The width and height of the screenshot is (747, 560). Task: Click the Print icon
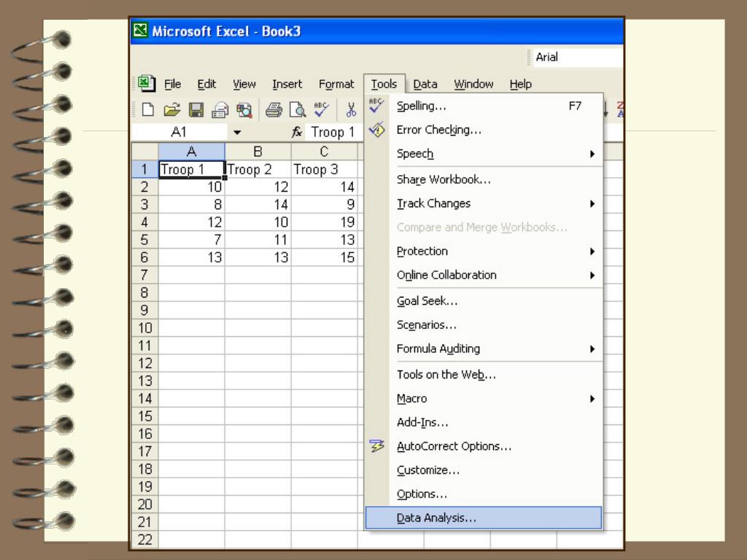[274, 110]
